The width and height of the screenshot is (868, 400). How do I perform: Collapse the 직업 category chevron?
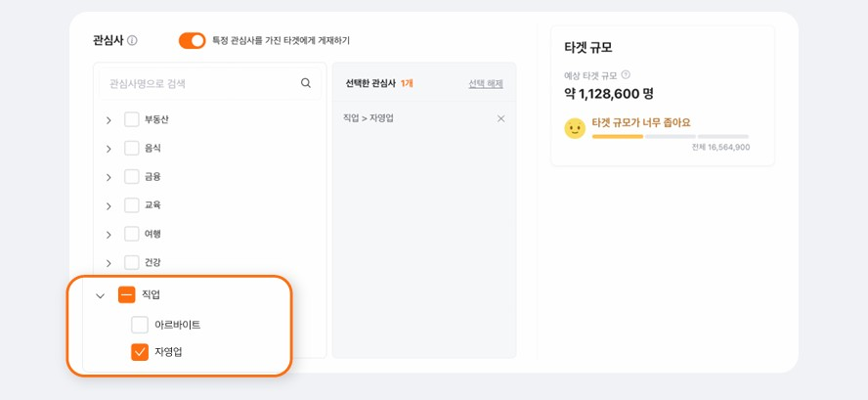coord(101,296)
